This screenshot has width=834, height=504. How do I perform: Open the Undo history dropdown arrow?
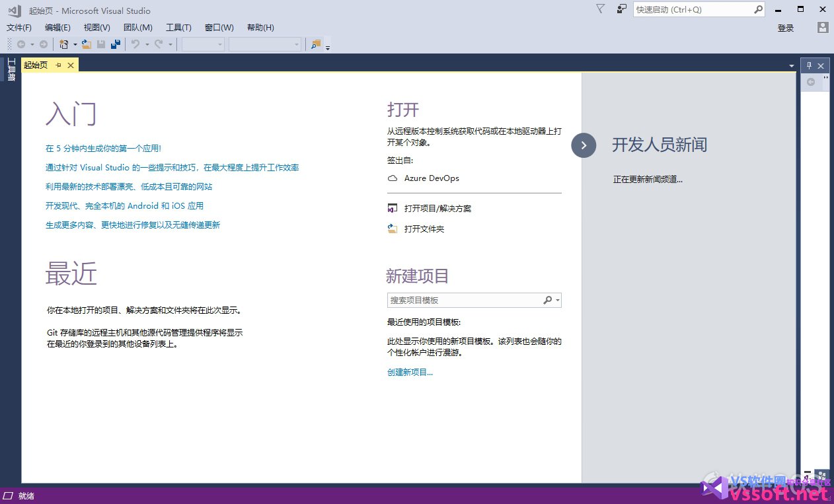146,44
